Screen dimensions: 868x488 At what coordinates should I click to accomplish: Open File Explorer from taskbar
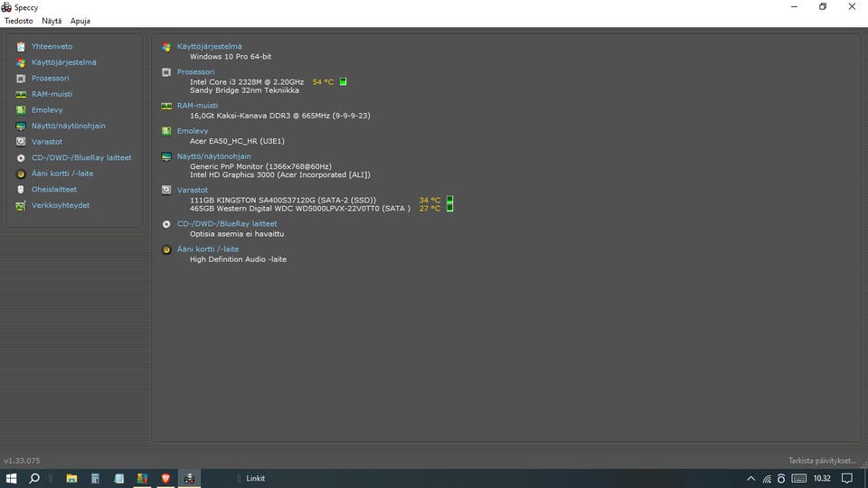(71, 478)
